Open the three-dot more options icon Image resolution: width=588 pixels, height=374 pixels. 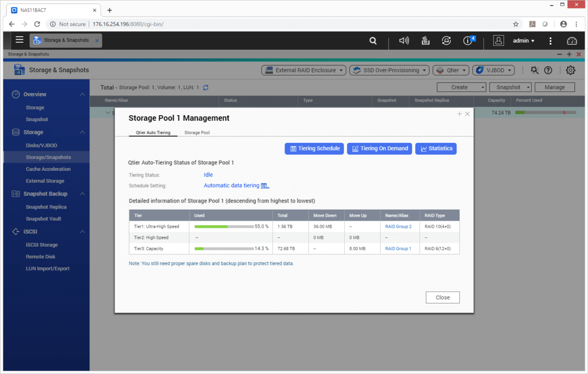point(550,41)
